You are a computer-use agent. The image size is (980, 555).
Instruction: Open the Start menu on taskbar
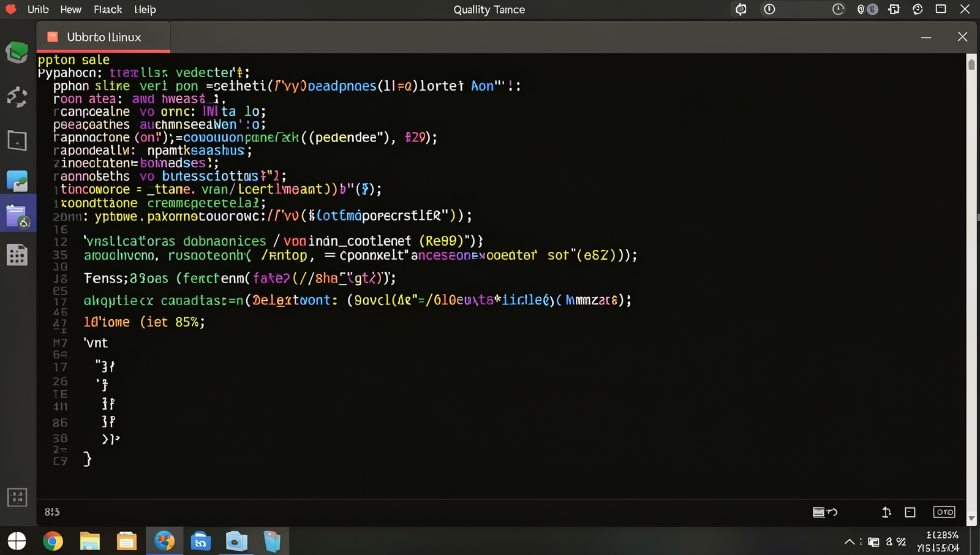point(17,541)
